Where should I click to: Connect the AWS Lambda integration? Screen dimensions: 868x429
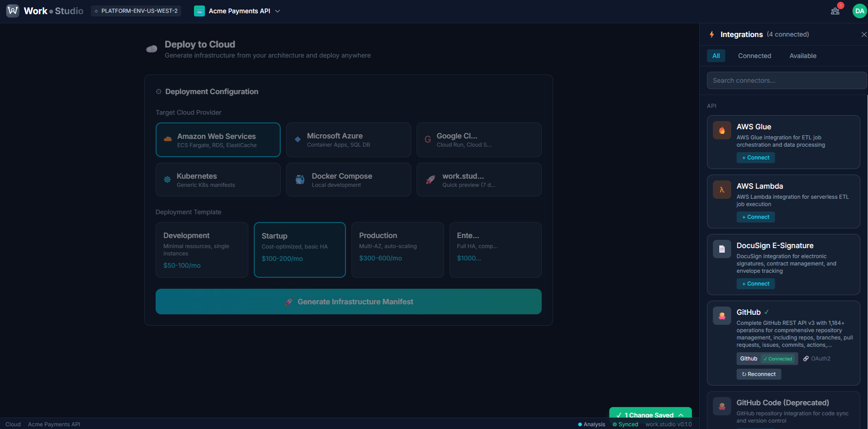tap(755, 217)
